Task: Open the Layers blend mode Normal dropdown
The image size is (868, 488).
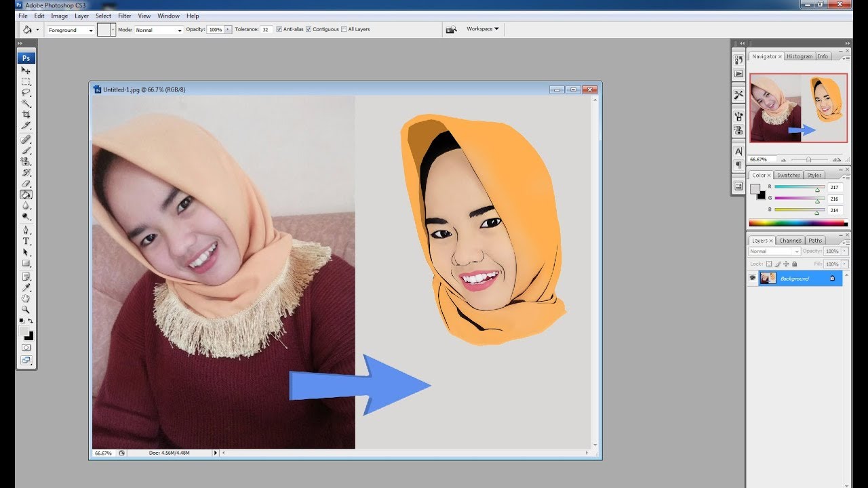Action: (x=774, y=251)
